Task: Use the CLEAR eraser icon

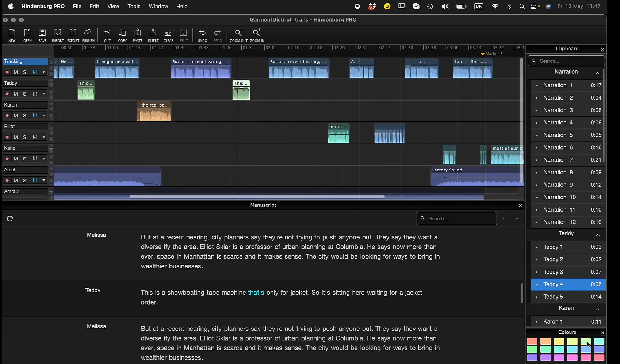Action: (168, 35)
